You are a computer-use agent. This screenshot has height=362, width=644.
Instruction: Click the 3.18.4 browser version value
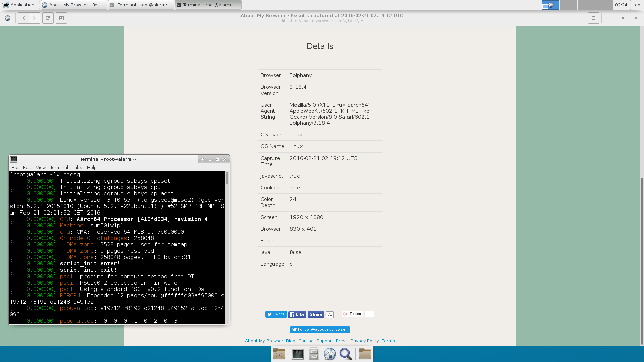(298, 87)
